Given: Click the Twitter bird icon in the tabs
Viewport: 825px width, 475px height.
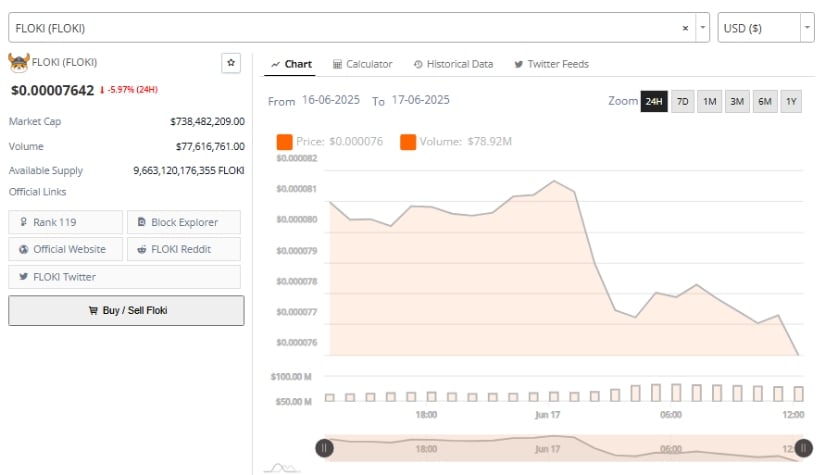Looking at the screenshot, I should click(x=519, y=64).
